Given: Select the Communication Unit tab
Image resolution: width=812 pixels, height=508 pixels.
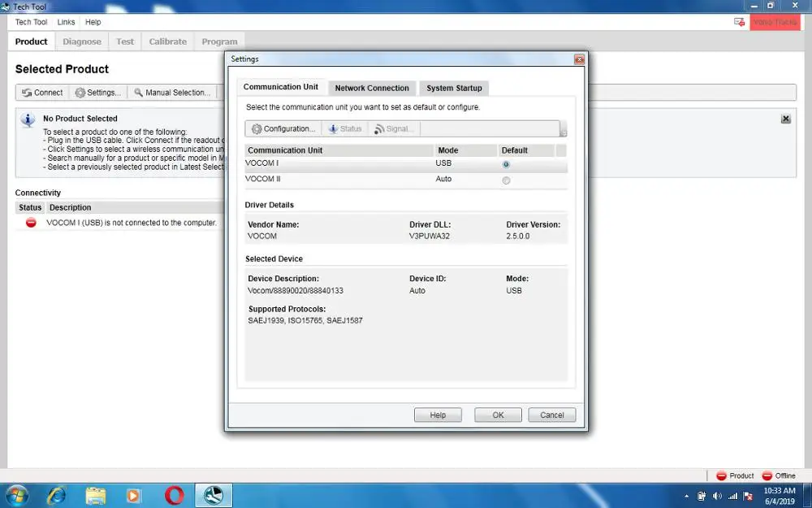Looking at the screenshot, I should (281, 87).
